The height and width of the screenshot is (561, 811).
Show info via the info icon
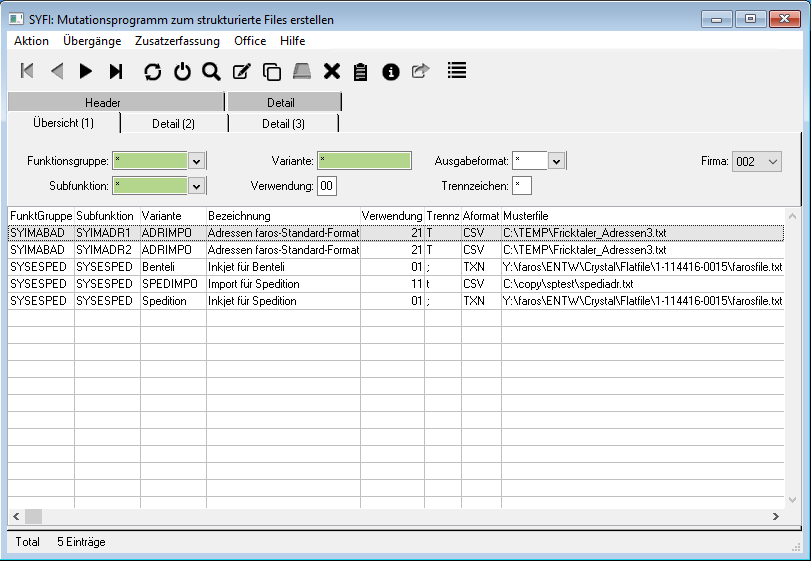391,71
